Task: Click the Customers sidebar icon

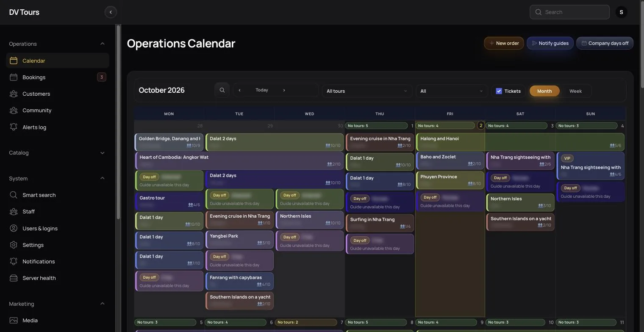Action: click(14, 94)
